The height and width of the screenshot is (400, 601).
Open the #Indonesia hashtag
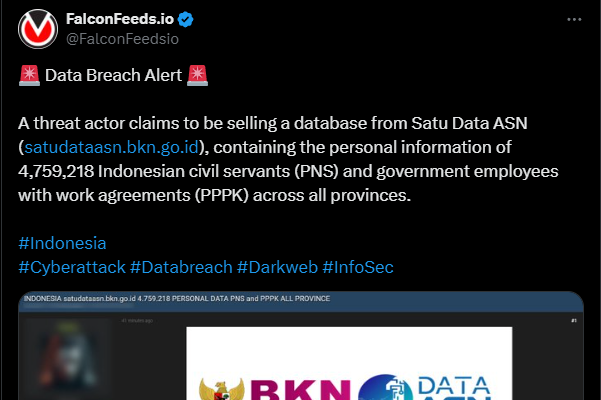[x=62, y=243]
